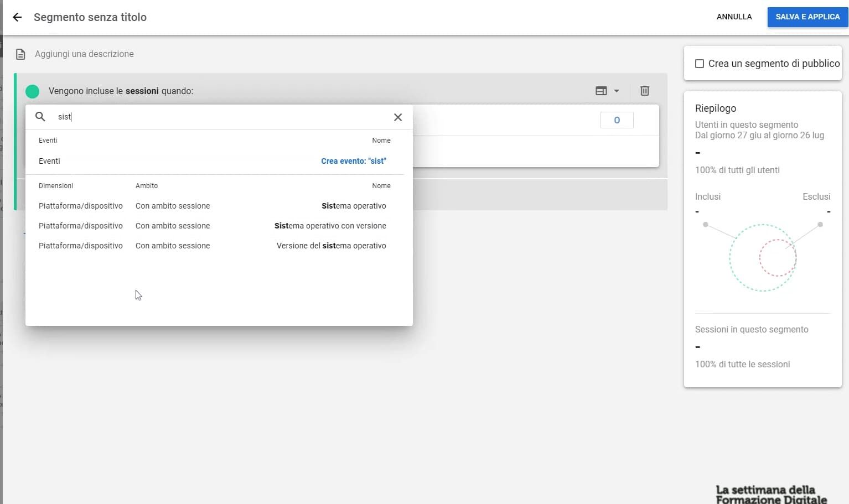
Task: Click 'Vengono incluse le sessioni quando:' text
Action: pos(121,91)
